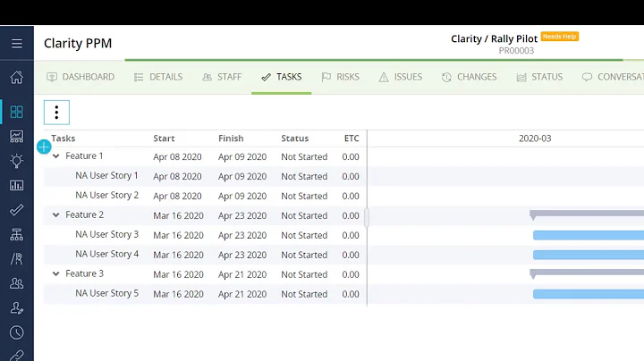Switch to the STATUS tab
Screen dimensions: 644x361
tap(539, 77)
